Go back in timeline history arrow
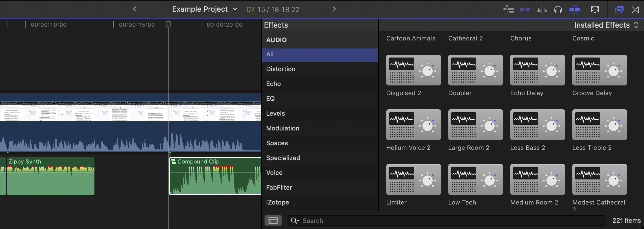This screenshot has height=229, width=644. pos(135,9)
